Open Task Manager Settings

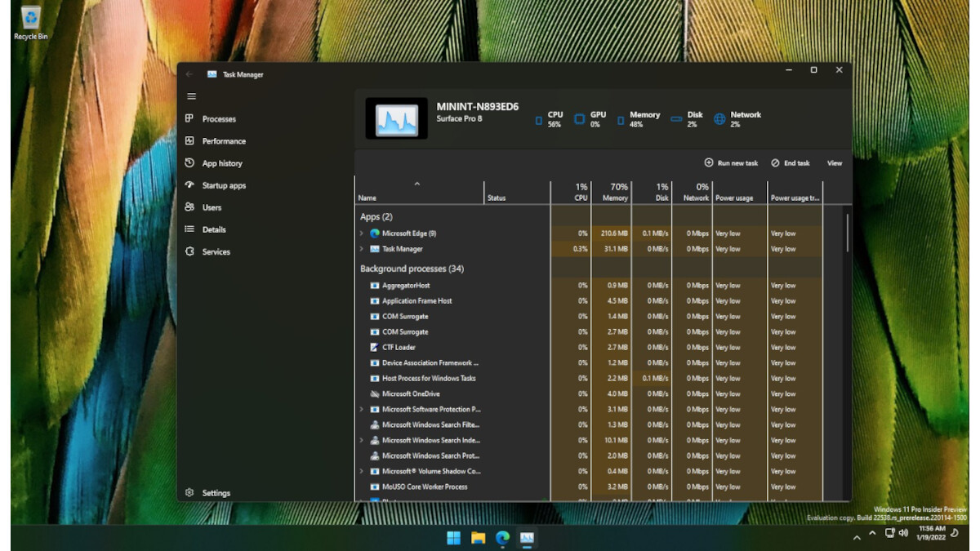215,492
